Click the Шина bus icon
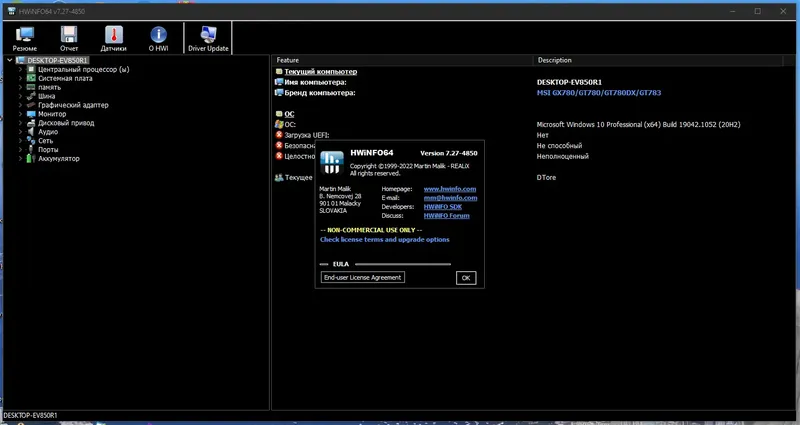Image resolution: width=800 pixels, height=425 pixels. coord(31,96)
